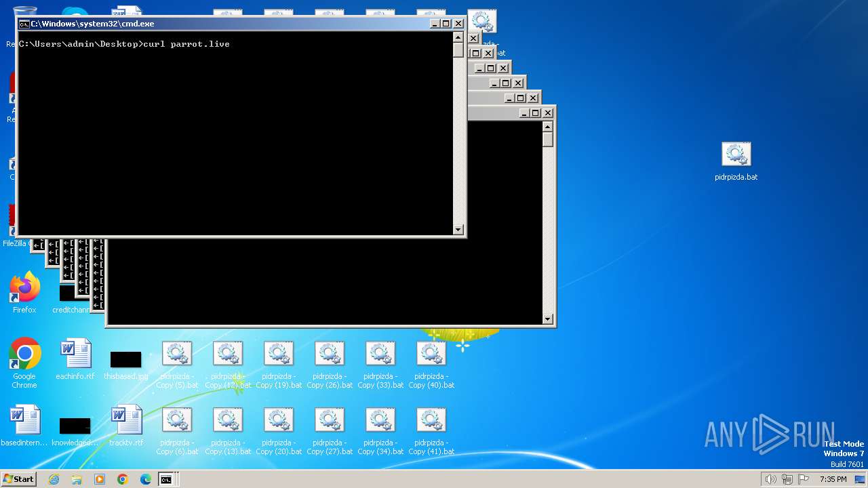
Task: Open pidrpizda - Copy (41).bat
Action: (431, 431)
